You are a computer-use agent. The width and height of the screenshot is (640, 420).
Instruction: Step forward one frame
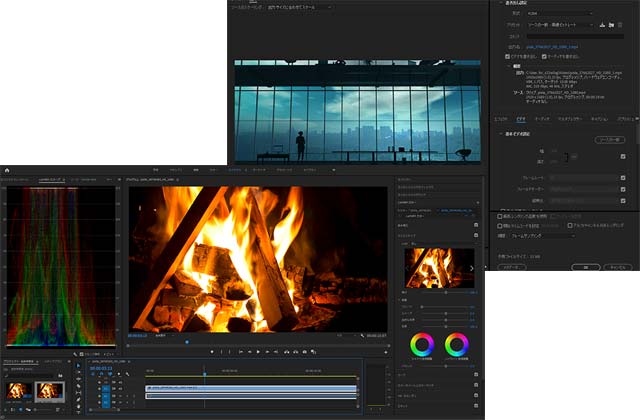pyautogui.click(x=267, y=352)
